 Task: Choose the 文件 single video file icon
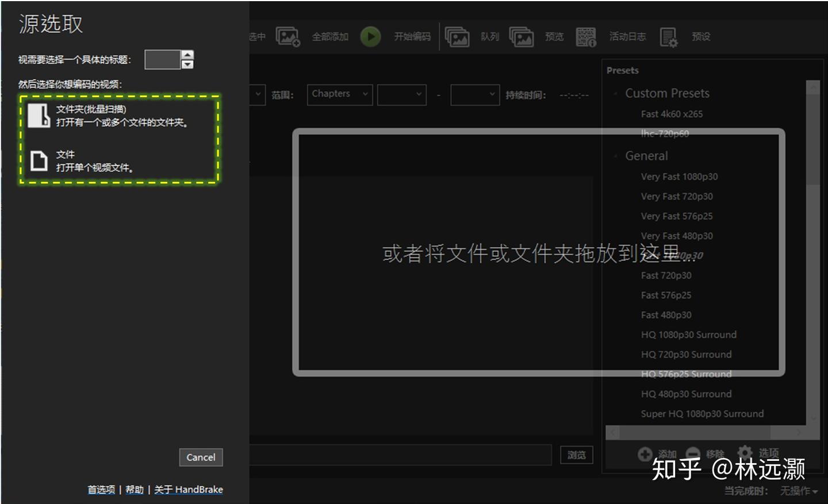(39, 161)
